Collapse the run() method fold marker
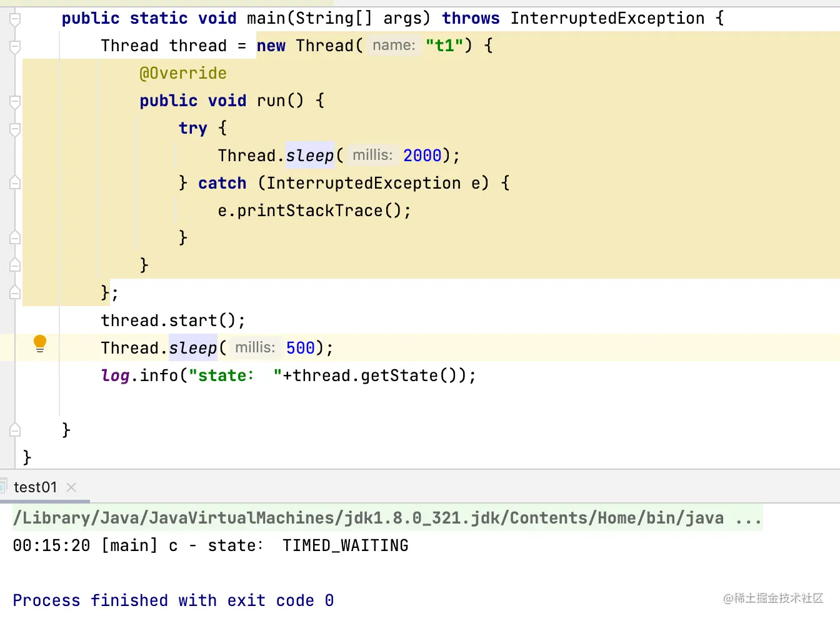The image size is (840, 621). point(15,101)
